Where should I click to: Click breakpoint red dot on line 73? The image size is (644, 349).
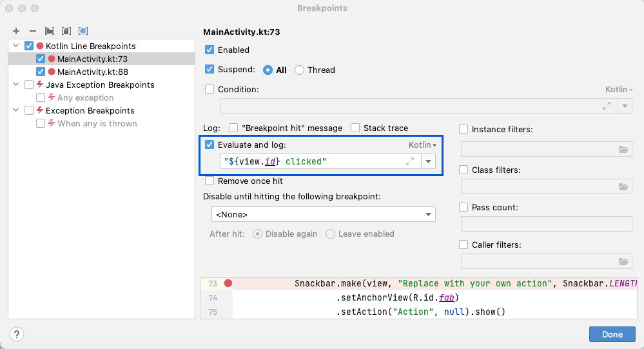[228, 283]
